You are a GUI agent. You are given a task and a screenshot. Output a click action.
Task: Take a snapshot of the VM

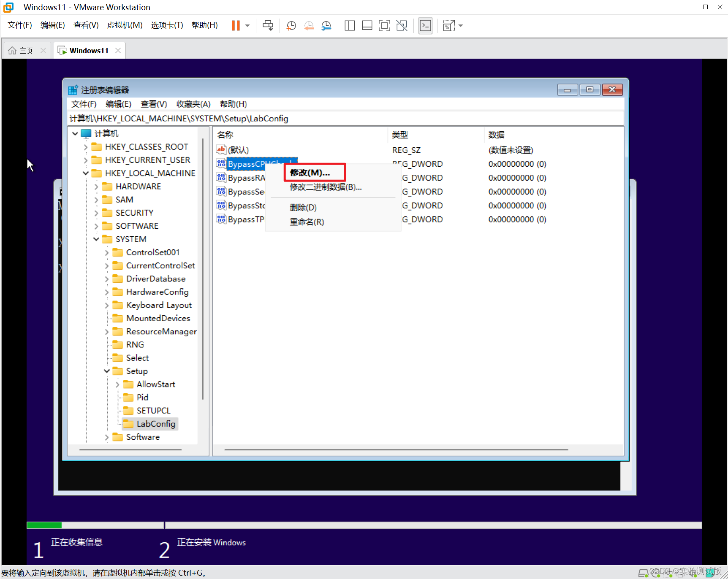pyautogui.click(x=291, y=25)
